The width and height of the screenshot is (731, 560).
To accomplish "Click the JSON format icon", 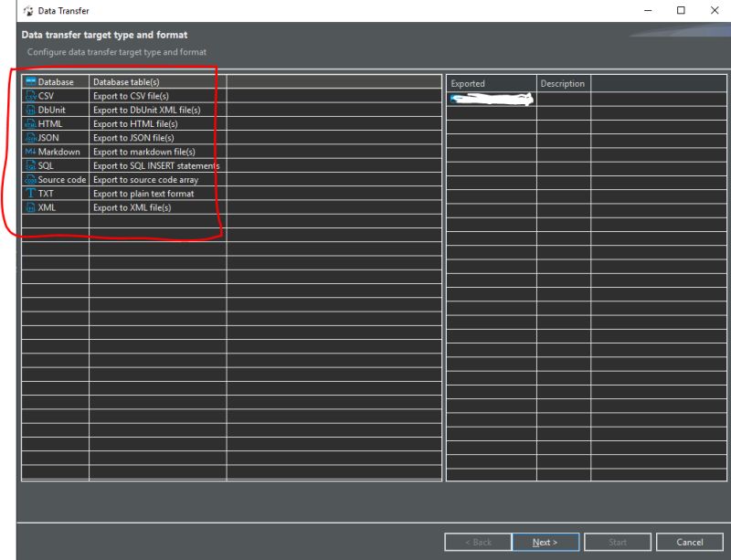I will pyautogui.click(x=30, y=137).
